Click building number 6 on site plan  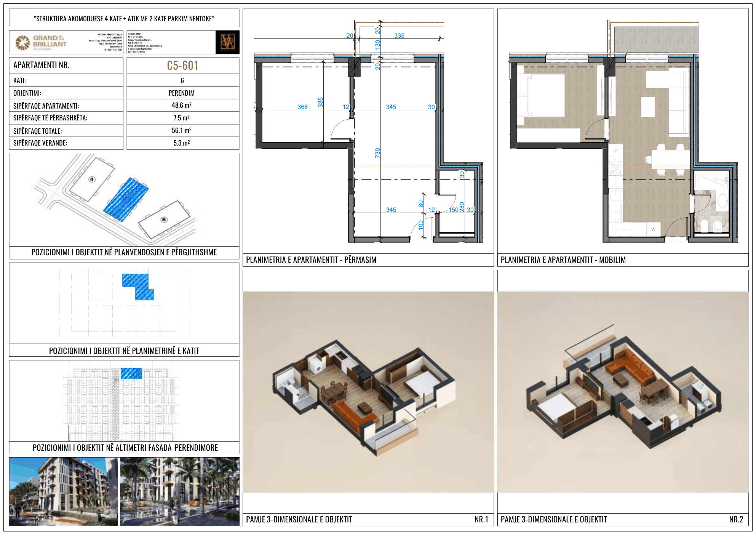pos(164,219)
